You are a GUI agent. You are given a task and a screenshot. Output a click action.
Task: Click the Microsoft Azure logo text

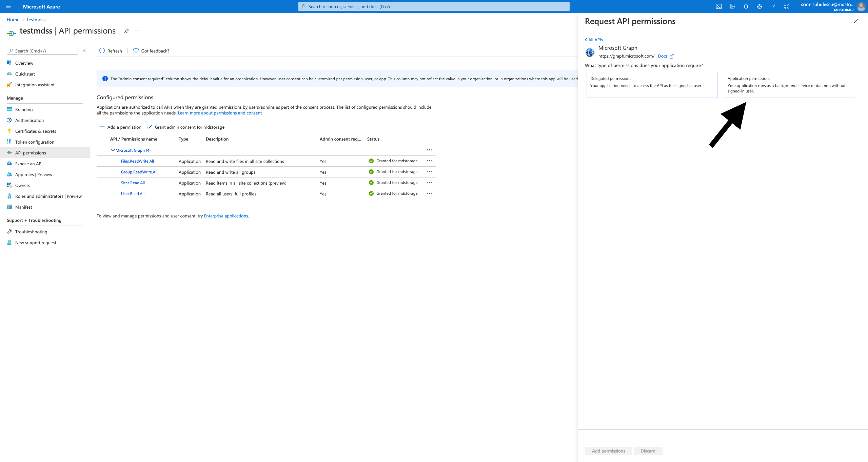pyautogui.click(x=41, y=6)
